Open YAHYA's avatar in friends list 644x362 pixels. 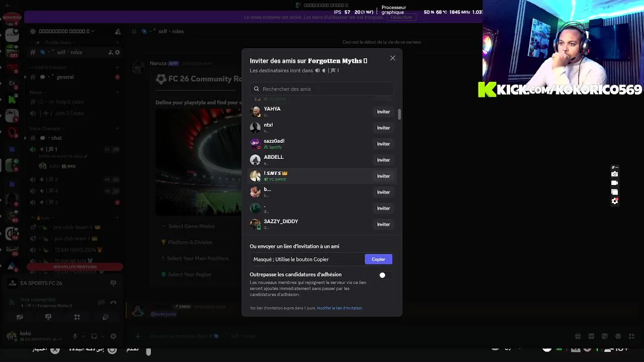coord(256,112)
